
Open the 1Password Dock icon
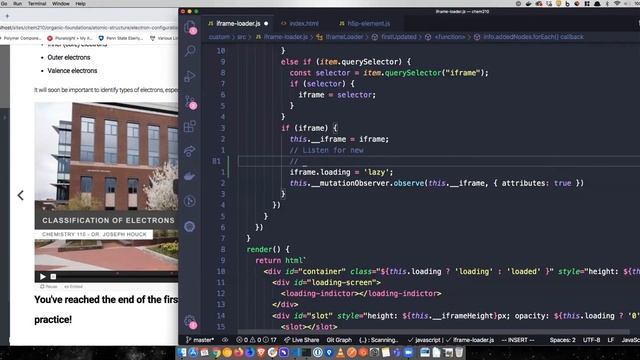(x=318, y=352)
